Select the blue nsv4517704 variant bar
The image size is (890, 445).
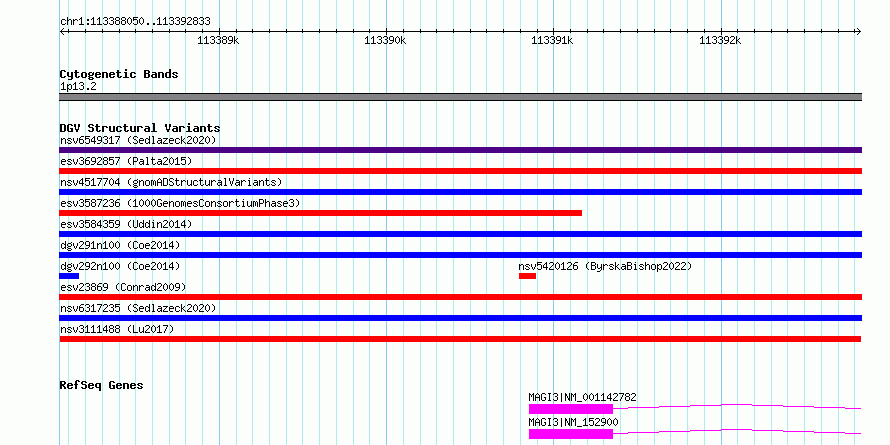click(x=460, y=192)
